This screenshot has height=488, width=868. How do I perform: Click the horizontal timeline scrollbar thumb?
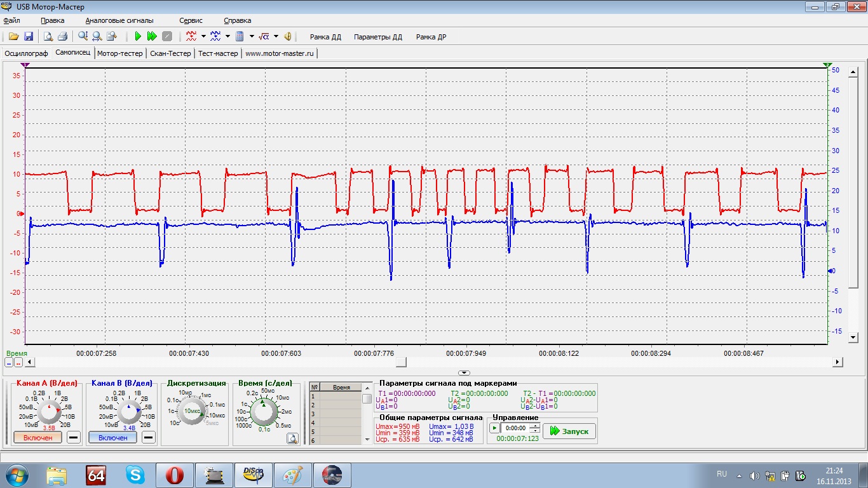click(x=401, y=362)
